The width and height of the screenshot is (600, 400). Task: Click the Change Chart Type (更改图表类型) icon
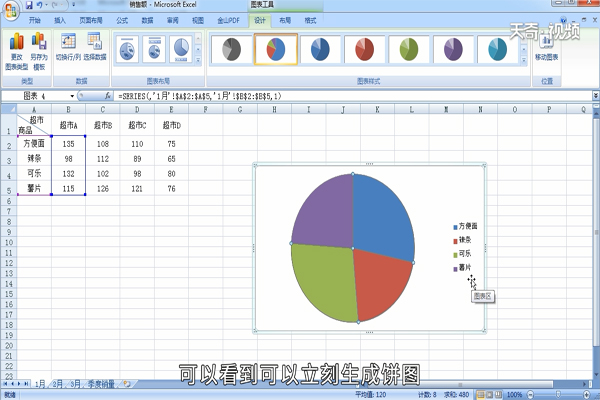coord(17,51)
